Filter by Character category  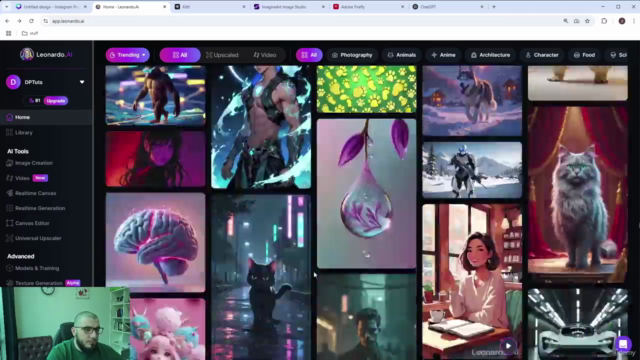[x=542, y=55]
